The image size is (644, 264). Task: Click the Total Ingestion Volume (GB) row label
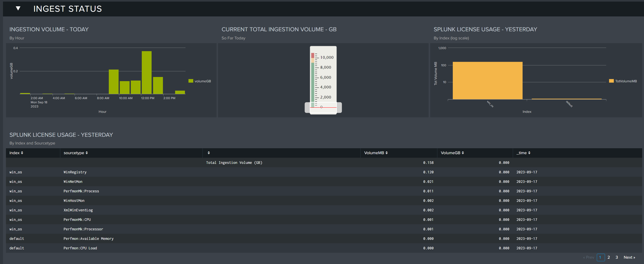pos(234,163)
